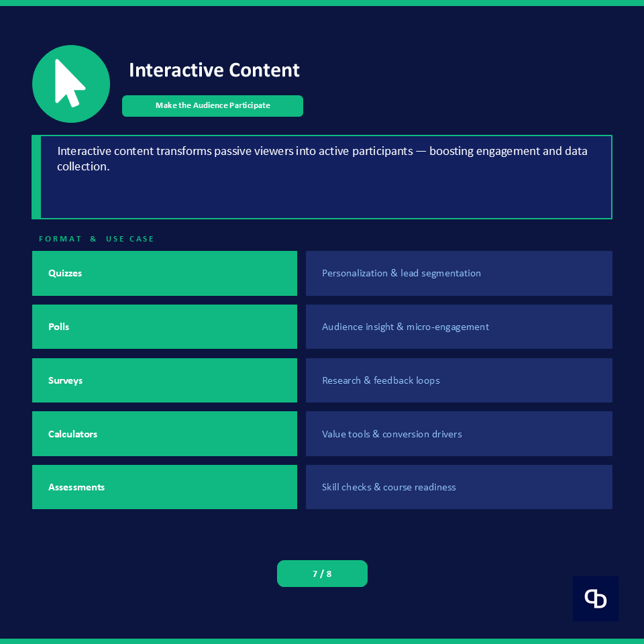Select the Surveys format card
The image size is (644, 644).
point(164,380)
